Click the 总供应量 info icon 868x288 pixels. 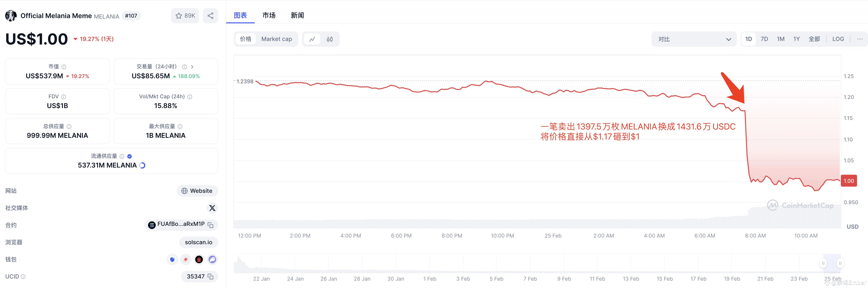click(69, 127)
